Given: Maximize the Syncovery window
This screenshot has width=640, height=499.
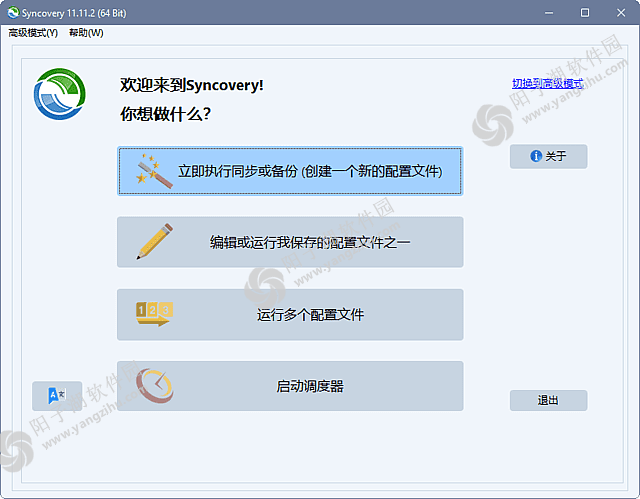Looking at the screenshot, I should pos(585,13).
